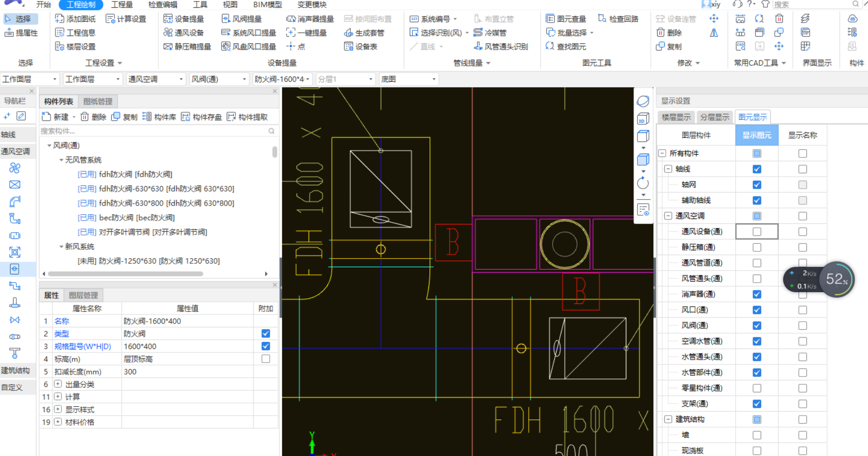Open the 风阀(通) component type dropdown
This screenshot has width=868, height=456.
click(219, 79)
